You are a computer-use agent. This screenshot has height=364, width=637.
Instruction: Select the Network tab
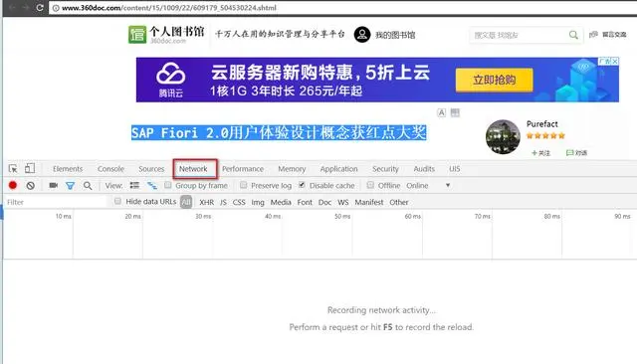tap(193, 169)
